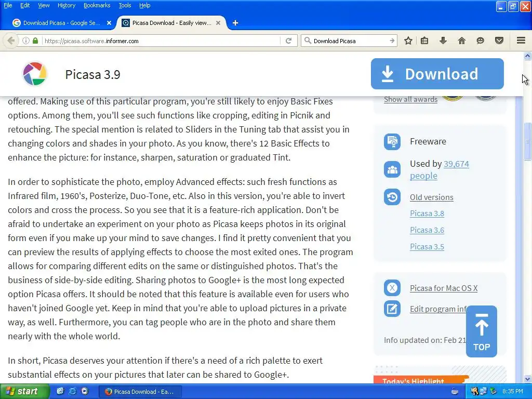Click the green padlock security icon
The image size is (532, 399).
[x=35, y=41]
